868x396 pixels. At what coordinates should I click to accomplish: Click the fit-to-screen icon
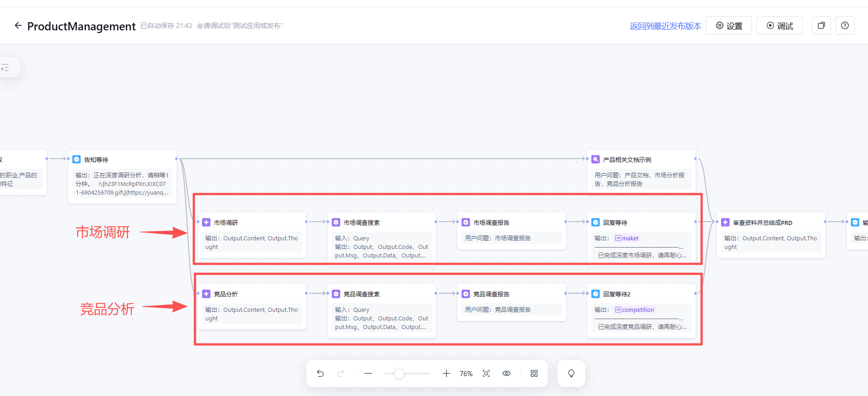(486, 373)
